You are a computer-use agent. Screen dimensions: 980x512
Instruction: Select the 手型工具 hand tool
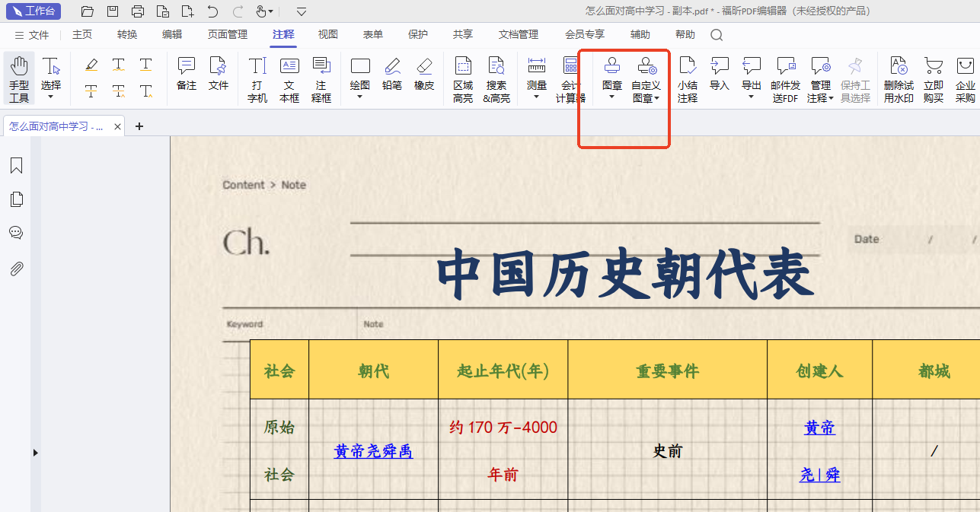click(x=19, y=78)
